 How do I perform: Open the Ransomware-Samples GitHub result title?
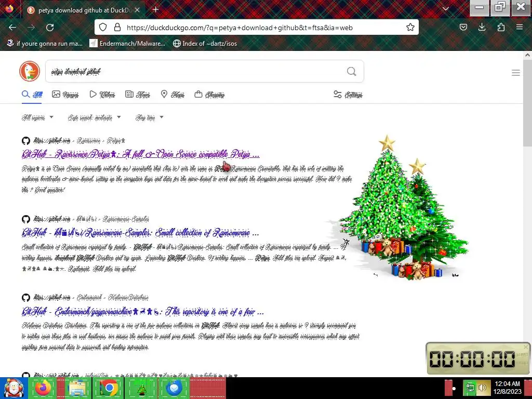(x=140, y=233)
